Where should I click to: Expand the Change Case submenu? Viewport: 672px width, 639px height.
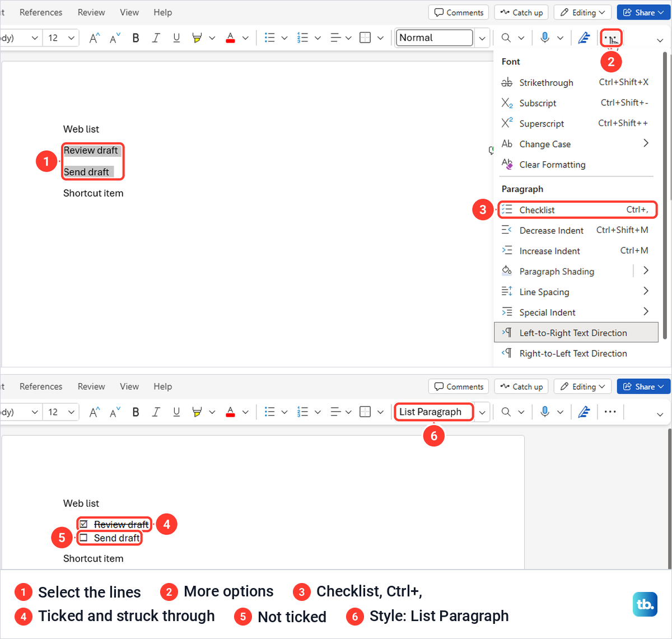(x=646, y=143)
